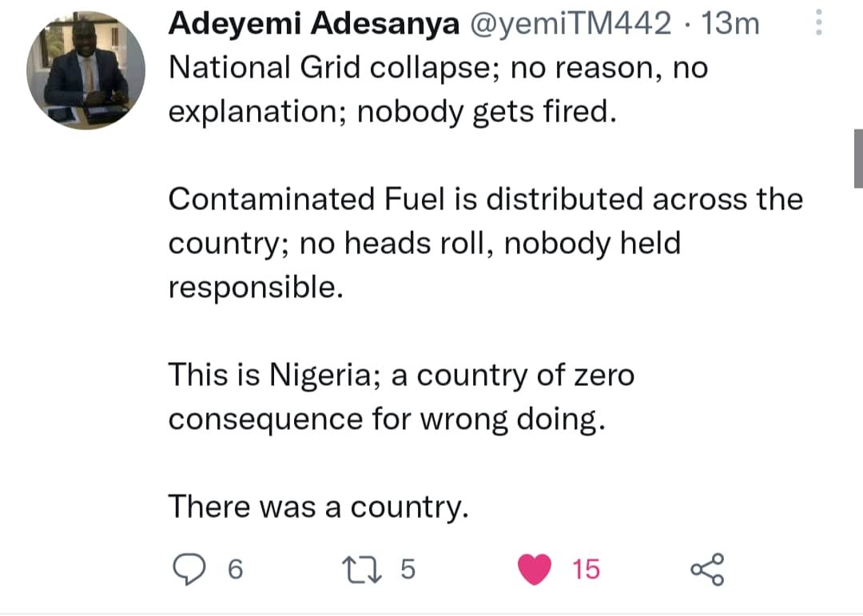
Task: Click the gray scrollbar thumb
Action: point(857,158)
